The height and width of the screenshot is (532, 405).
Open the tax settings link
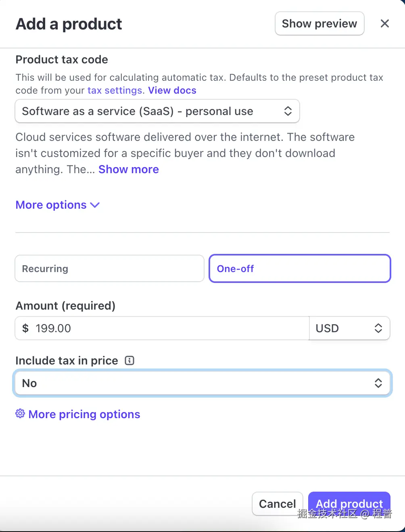tap(115, 90)
